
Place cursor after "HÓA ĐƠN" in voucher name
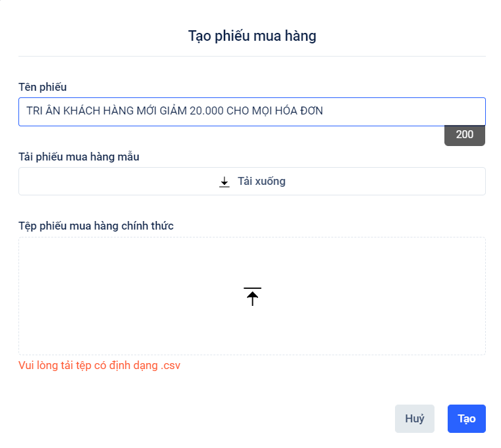pyautogui.click(x=324, y=111)
